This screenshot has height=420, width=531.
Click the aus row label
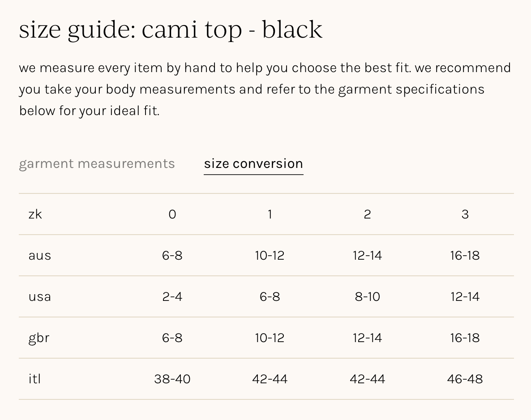pos(40,256)
